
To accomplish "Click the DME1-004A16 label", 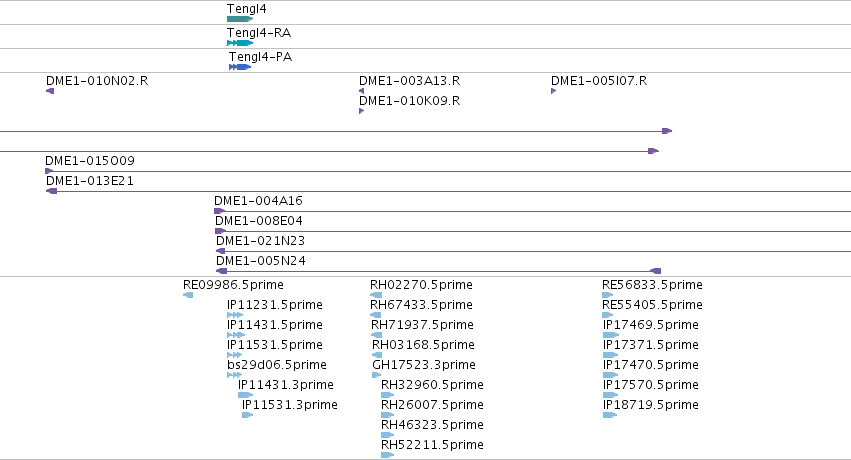I will [258, 201].
